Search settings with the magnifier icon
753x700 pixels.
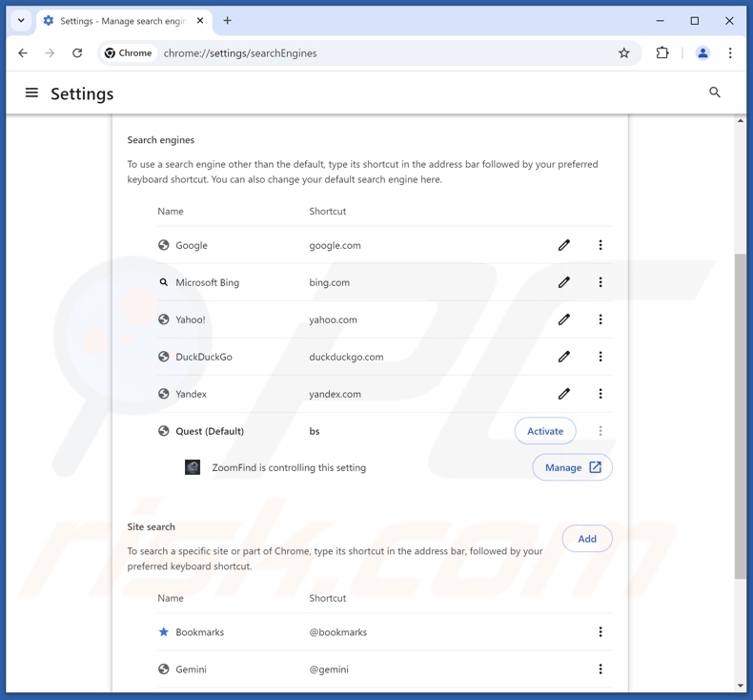pos(715,93)
